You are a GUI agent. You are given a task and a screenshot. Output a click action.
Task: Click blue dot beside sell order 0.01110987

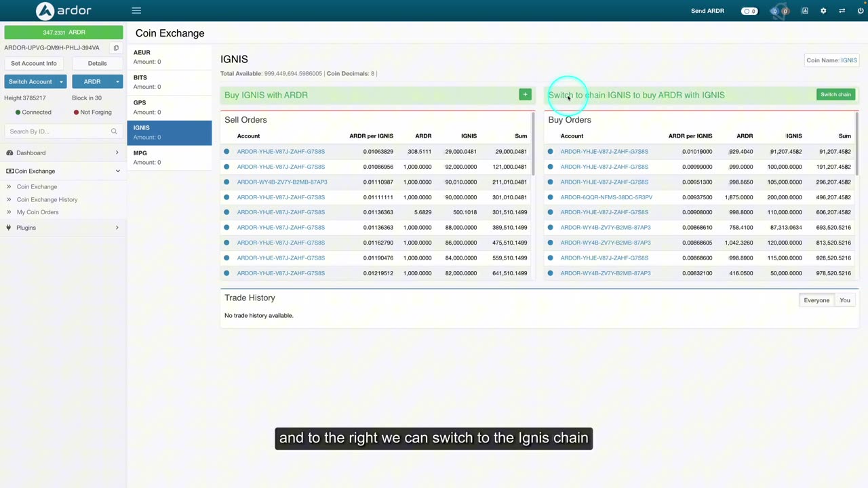226,182
